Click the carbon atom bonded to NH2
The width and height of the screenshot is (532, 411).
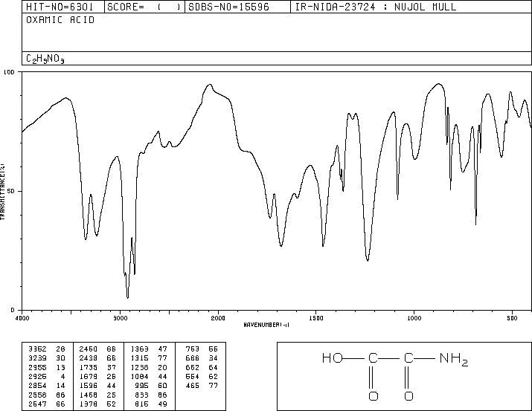click(408, 358)
